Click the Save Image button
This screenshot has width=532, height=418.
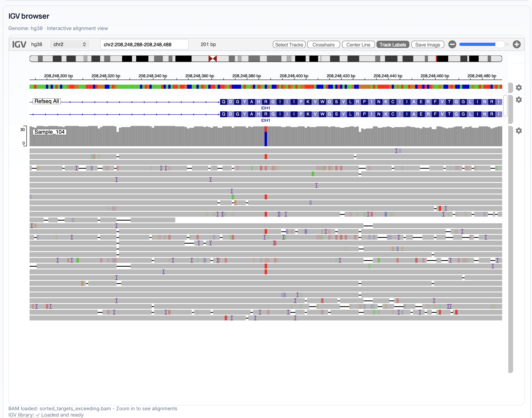(427, 44)
